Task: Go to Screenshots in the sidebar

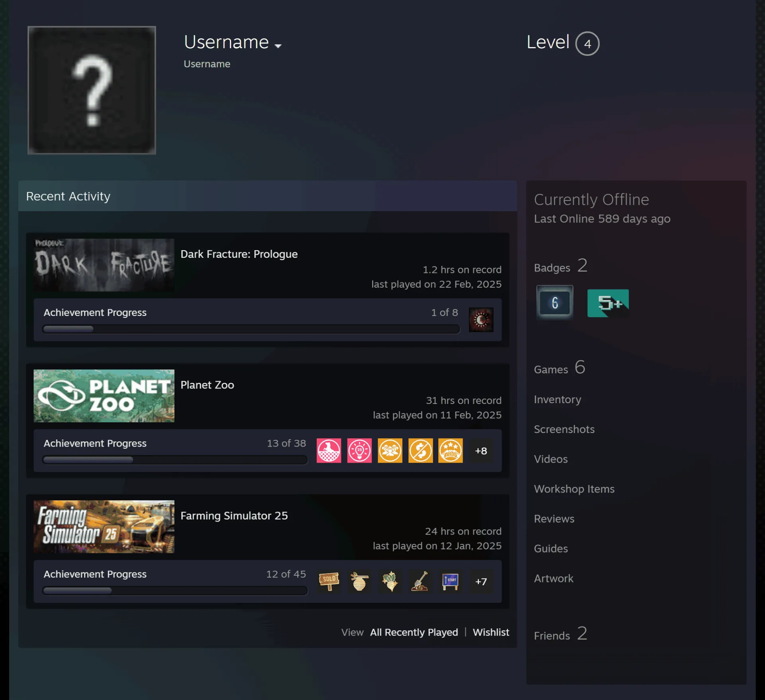Action: pyautogui.click(x=564, y=429)
